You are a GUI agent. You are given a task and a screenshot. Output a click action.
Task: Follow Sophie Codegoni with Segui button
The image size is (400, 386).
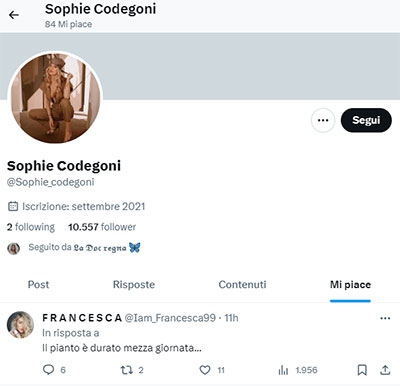pos(366,120)
